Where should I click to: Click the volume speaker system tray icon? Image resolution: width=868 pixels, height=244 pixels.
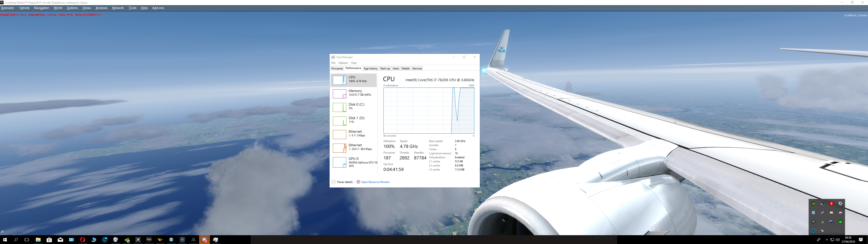[x=838, y=240]
